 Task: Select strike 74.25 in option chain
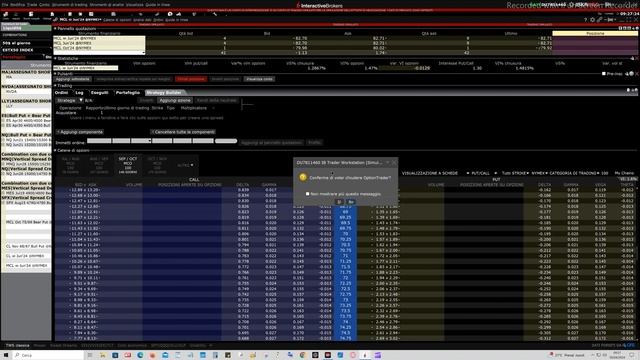pyautogui.click(x=345, y=327)
